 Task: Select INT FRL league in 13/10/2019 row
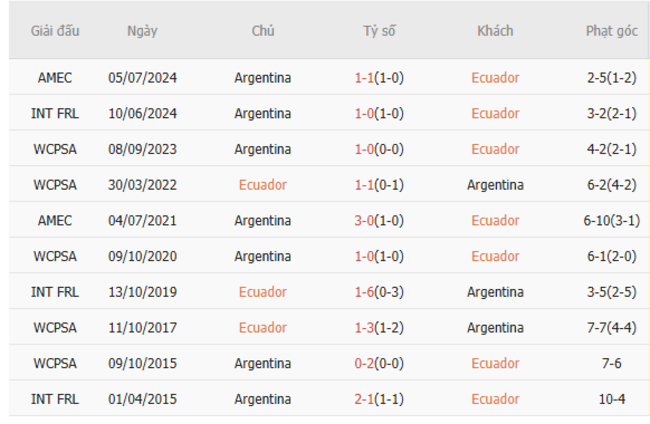[54, 292]
